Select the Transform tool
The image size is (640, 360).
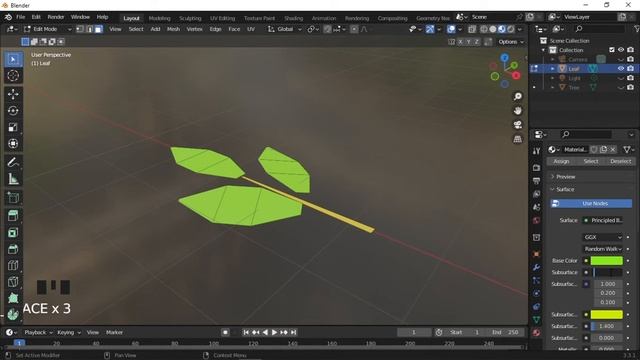(13, 143)
